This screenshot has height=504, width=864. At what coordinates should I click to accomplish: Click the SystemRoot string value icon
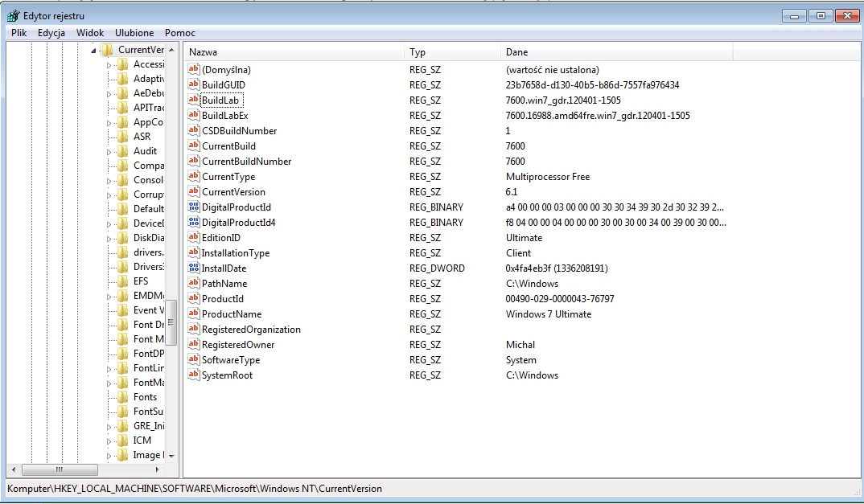193,375
